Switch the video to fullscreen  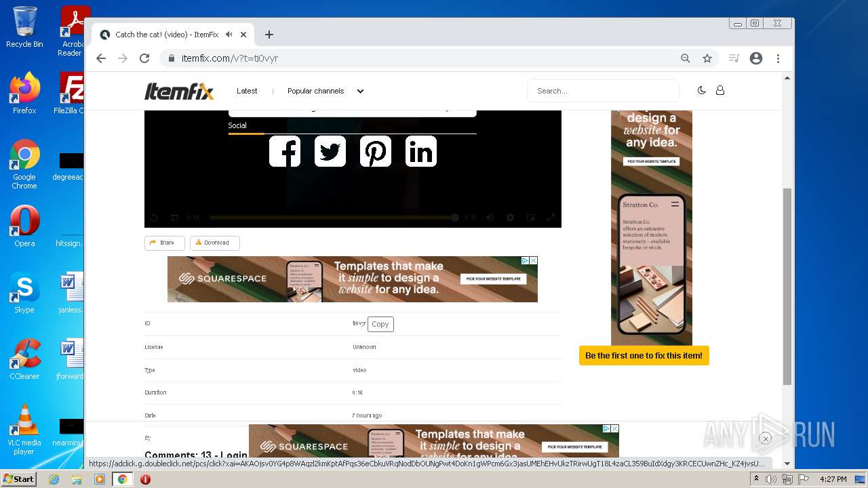coord(551,218)
